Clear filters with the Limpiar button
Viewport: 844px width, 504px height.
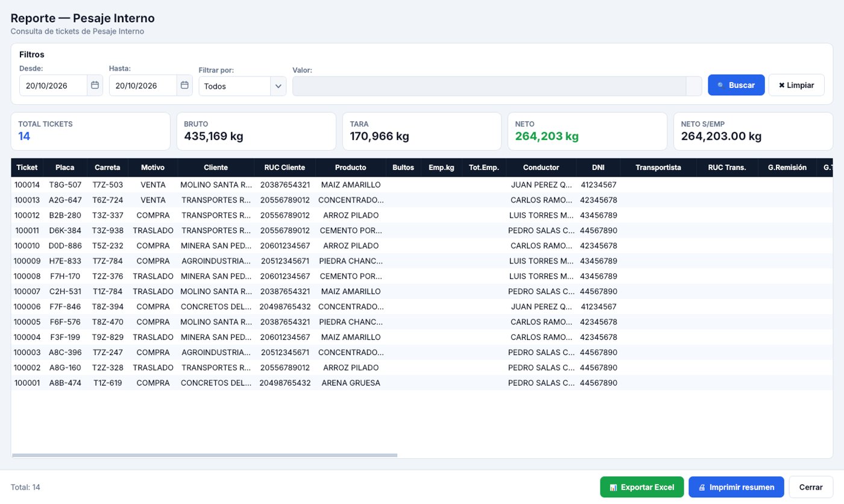796,85
